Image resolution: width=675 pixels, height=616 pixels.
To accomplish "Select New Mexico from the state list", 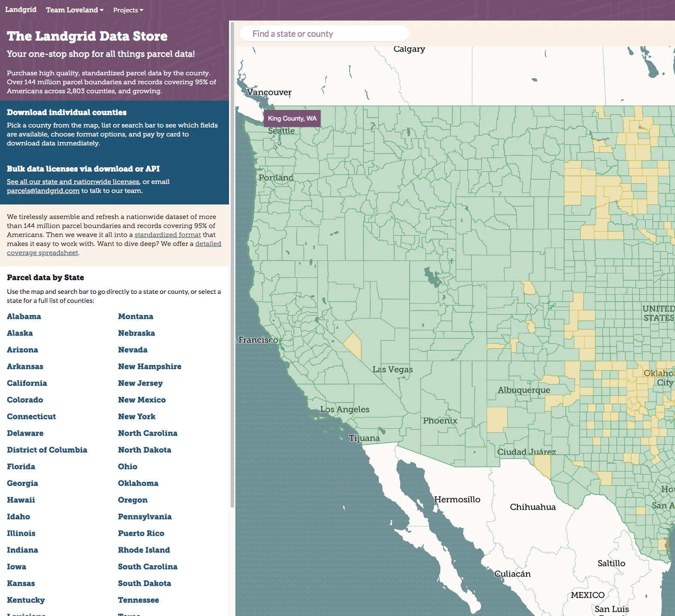I will (x=142, y=400).
